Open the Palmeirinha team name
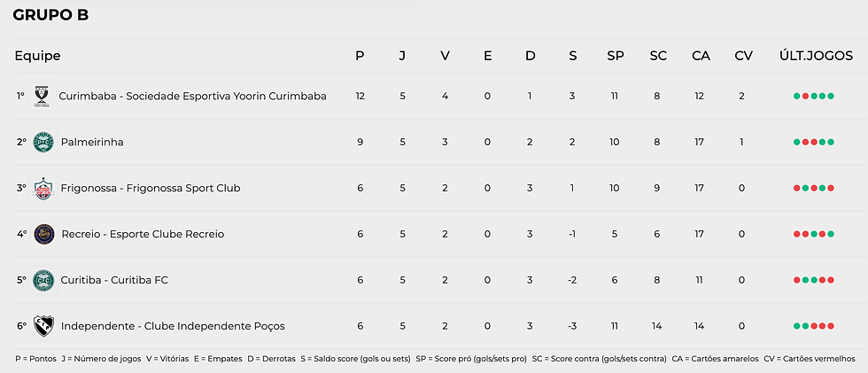 coord(92,142)
